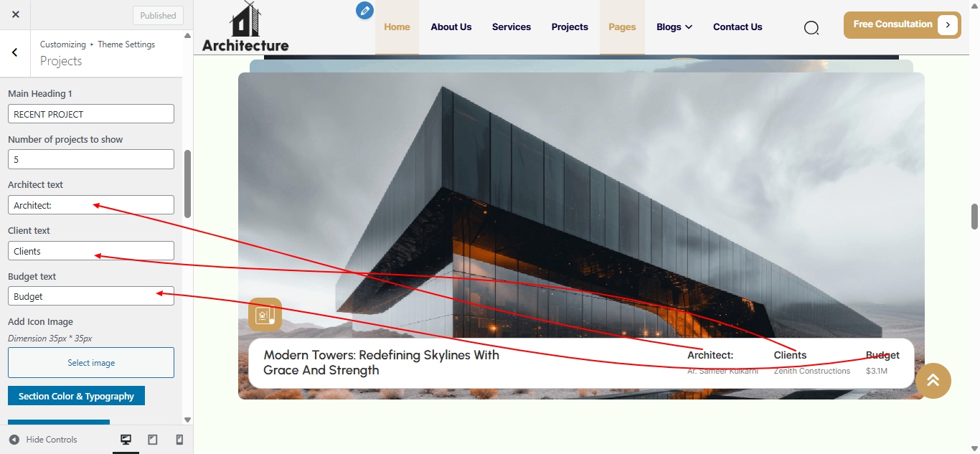Switch to desktop preview device icon
Screen dimensions: 980x454
(126, 440)
